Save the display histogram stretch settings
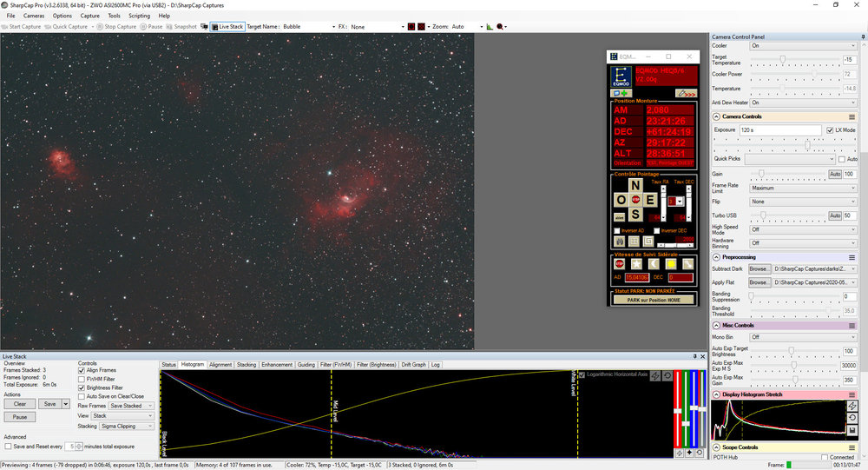The image size is (868, 470). point(853,428)
